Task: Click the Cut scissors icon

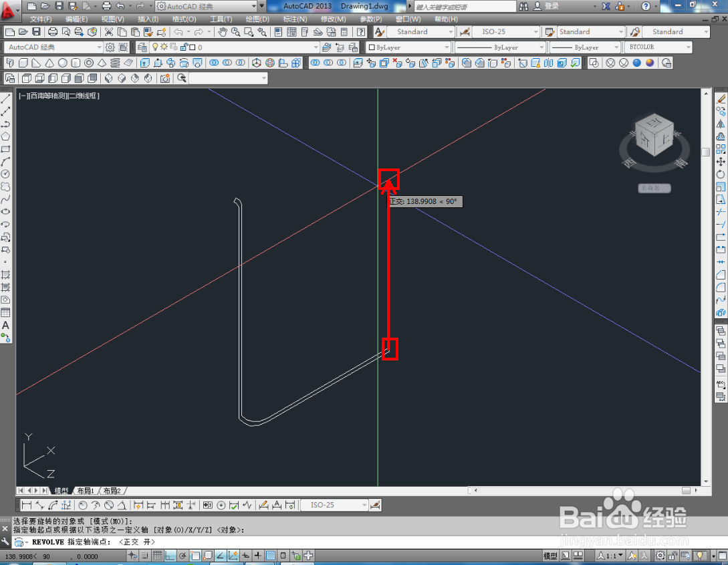Action: click(109, 31)
